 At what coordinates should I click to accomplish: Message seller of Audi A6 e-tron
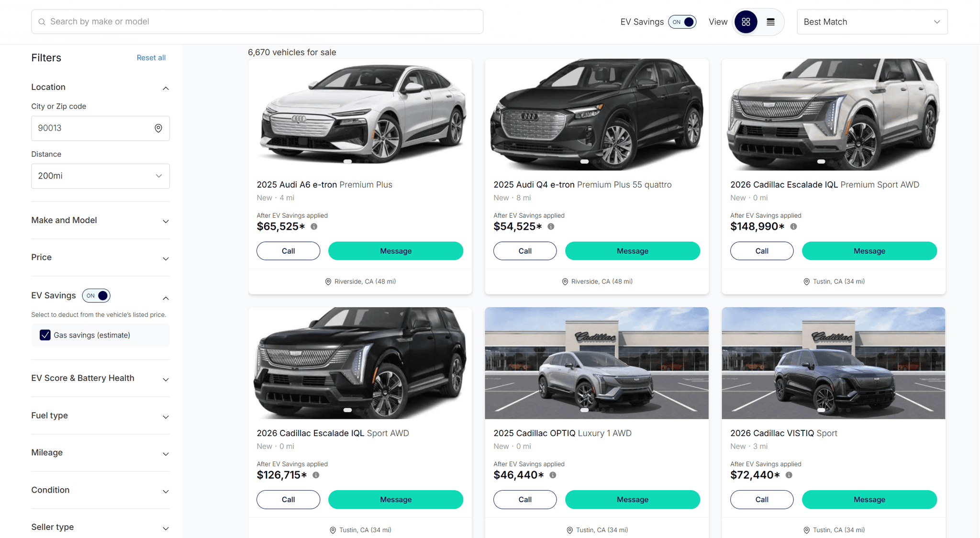395,251
